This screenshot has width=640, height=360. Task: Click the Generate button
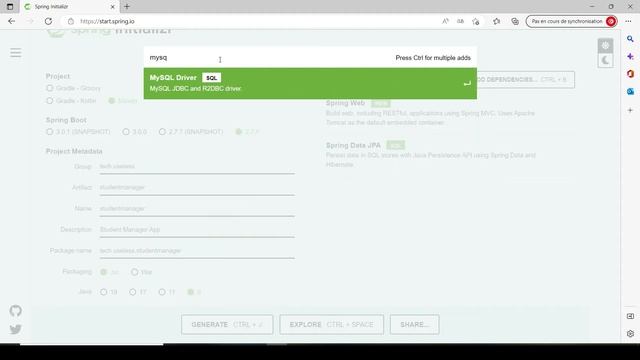[227, 324]
